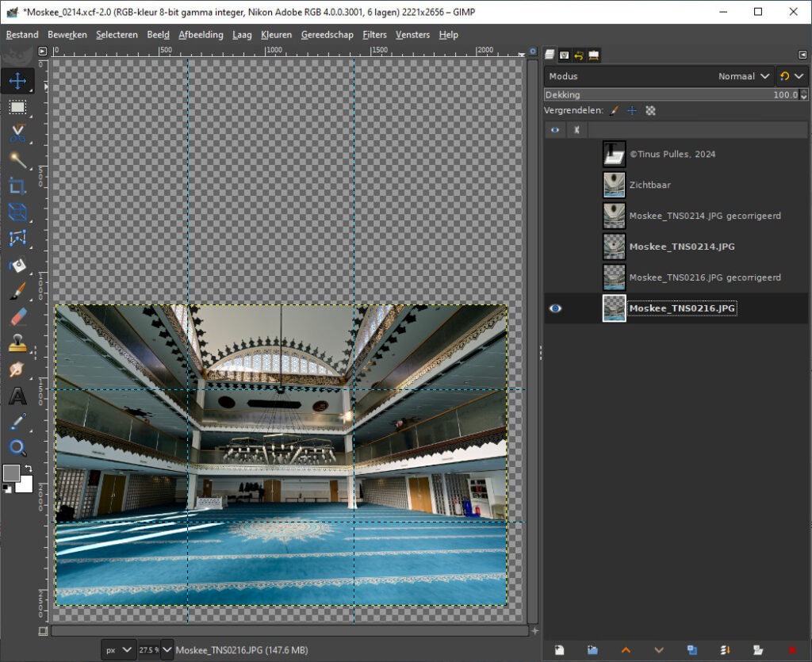Viewport: 812px width, 662px height.
Task: Activate the Zoom magnifier tool
Action: pyautogui.click(x=17, y=447)
